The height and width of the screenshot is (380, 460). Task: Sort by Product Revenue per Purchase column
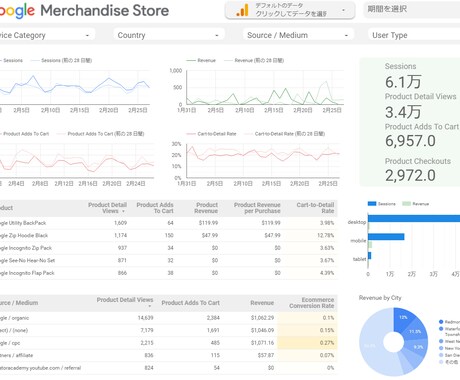pos(257,208)
